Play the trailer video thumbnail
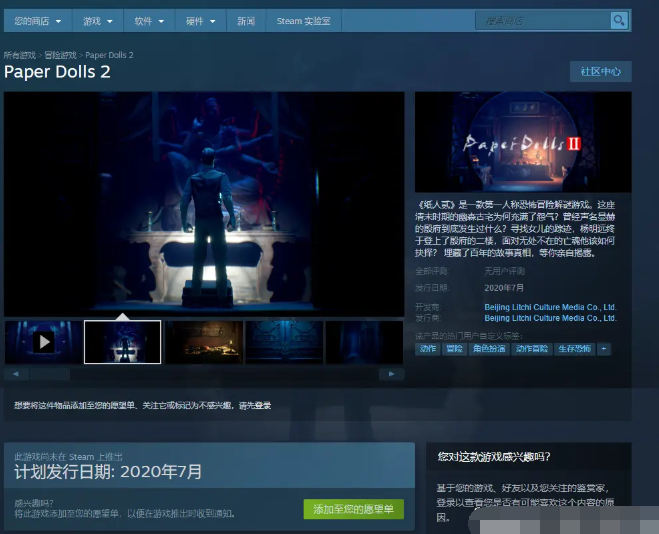The width and height of the screenshot is (659, 534). (44, 342)
